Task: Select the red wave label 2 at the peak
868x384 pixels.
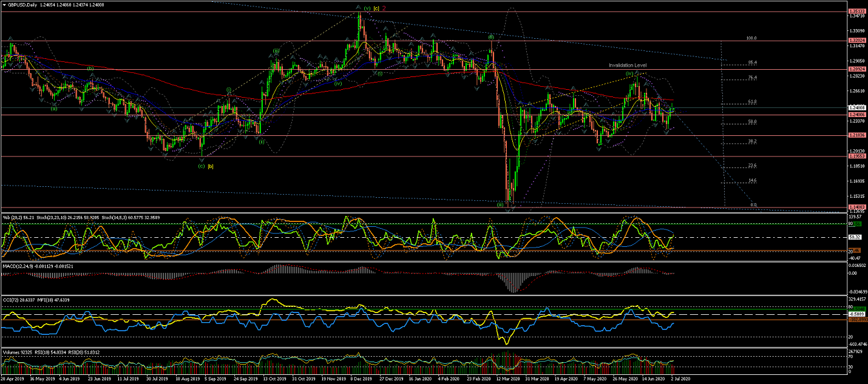Action: pos(384,8)
